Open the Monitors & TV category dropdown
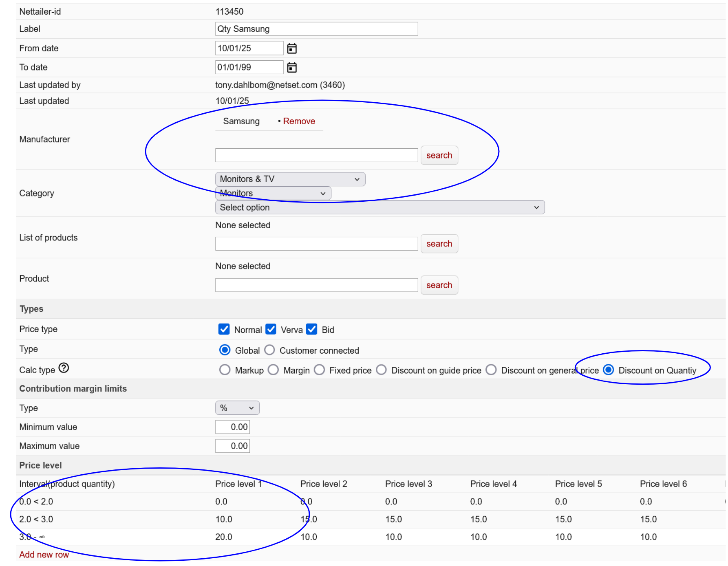728x566 pixels. 290,179
